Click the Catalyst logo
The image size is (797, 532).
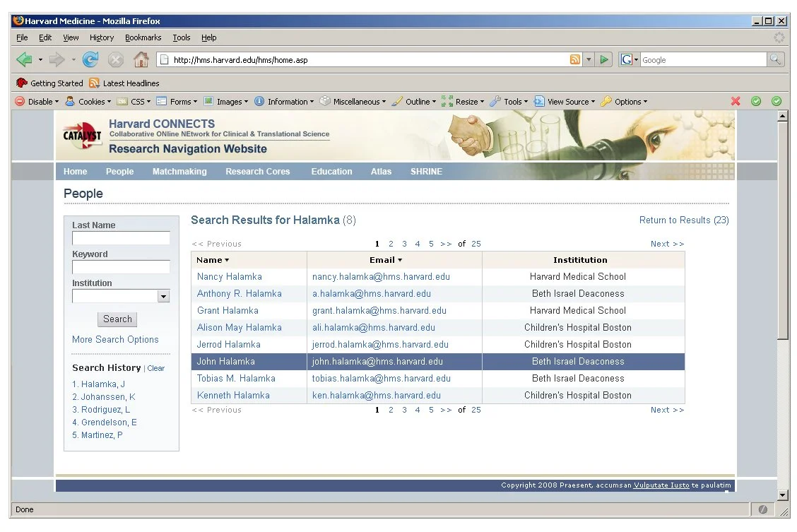[82, 135]
